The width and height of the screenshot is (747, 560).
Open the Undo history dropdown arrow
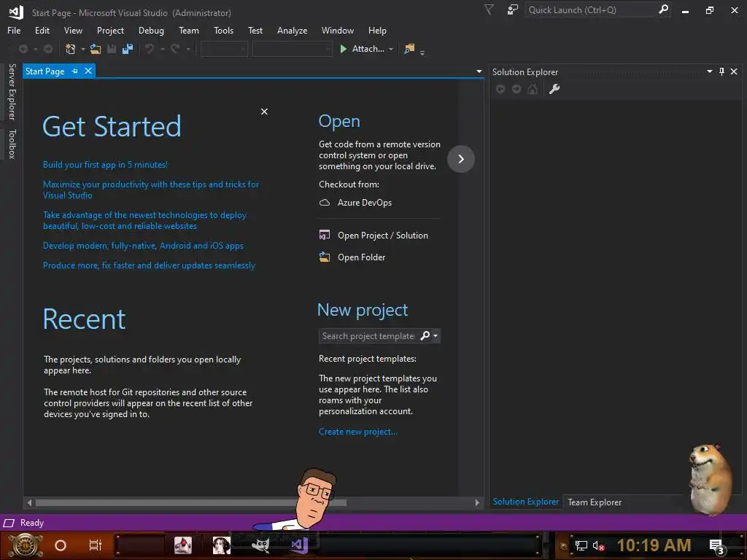tap(163, 49)
